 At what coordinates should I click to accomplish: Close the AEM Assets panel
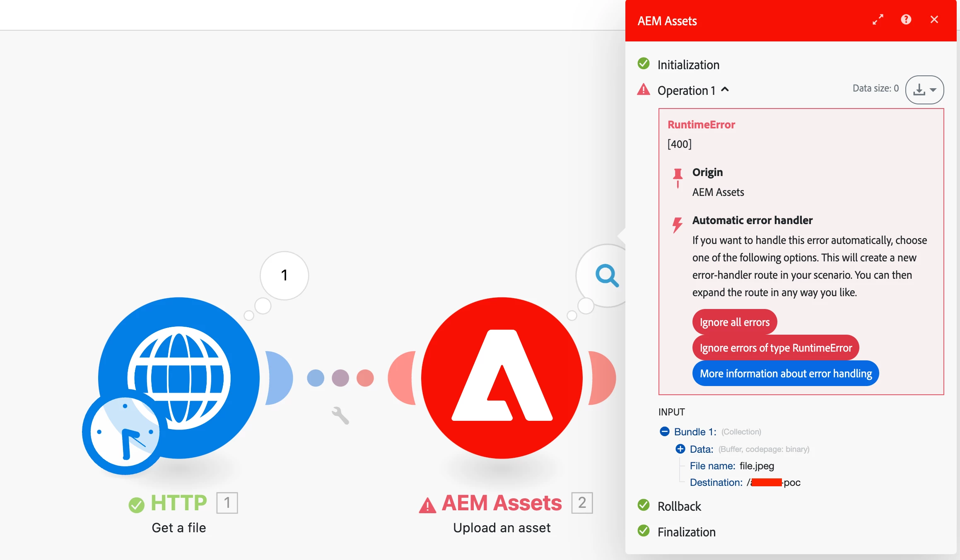(x=934, y=19)
